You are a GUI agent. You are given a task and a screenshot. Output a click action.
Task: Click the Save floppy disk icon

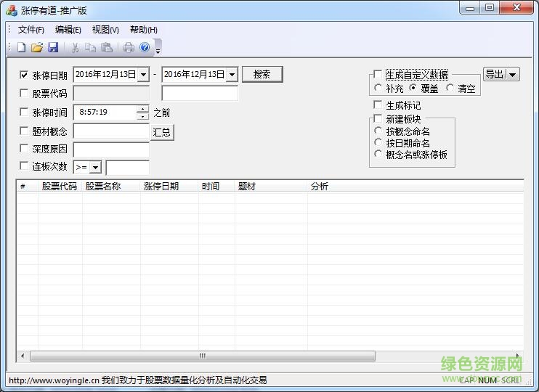pyautogui.click(x=53, y=48)
